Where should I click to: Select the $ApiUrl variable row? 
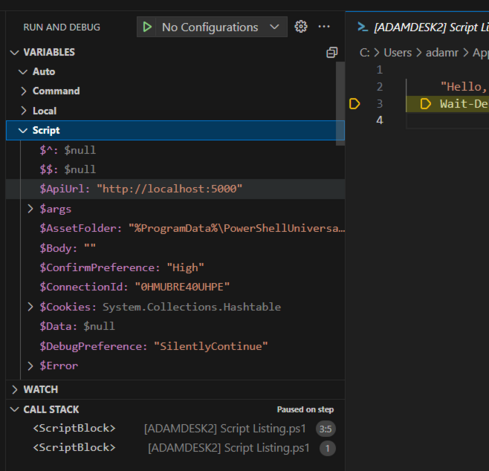tap(175, 189)
